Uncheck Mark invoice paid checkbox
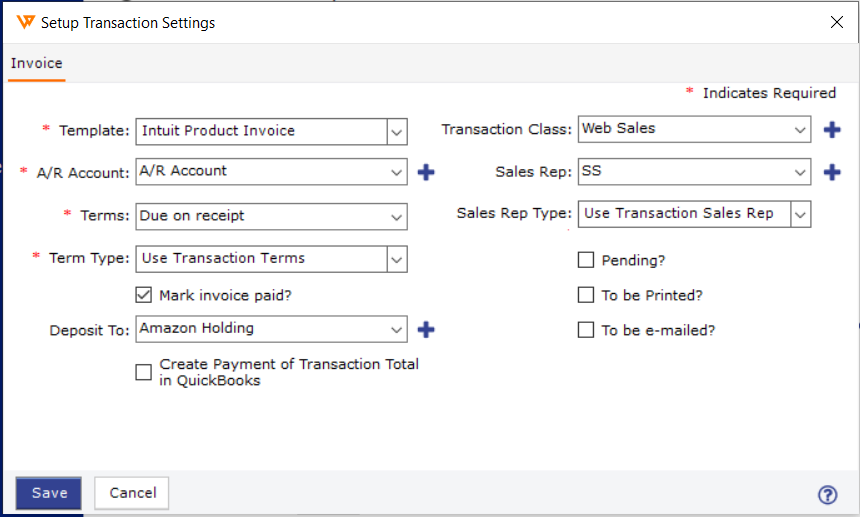This screenshot has height=517, width=860. 144,295
